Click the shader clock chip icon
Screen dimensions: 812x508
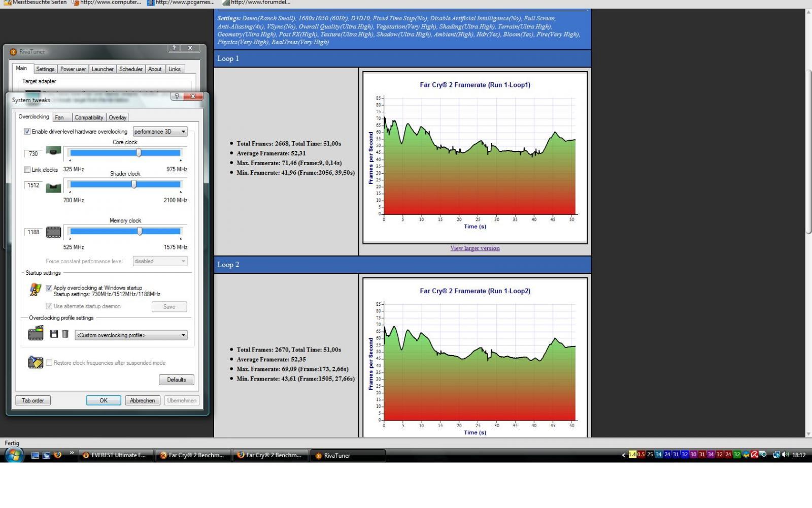[x=53, y=188]
